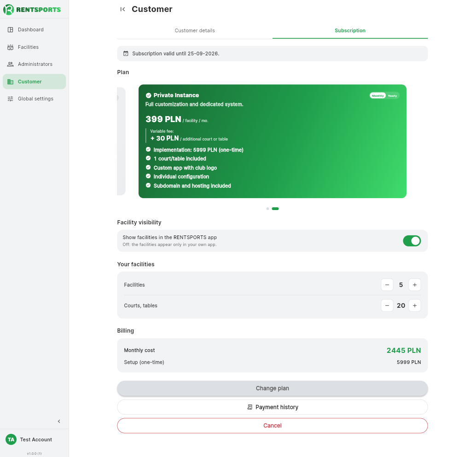Viewport: 476px width, 457px height.
Task: Click Subscription valid until 25-09-2026 text
Action: pyautogui.click(x=175, y=53)
